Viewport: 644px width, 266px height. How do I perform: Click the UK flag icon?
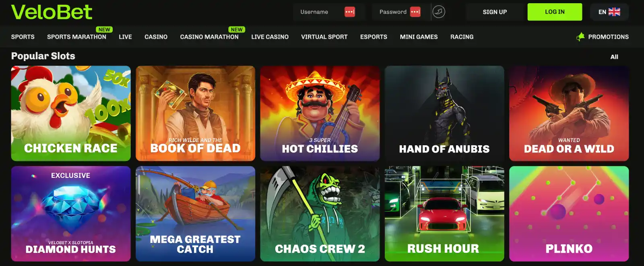coord(614,12)
